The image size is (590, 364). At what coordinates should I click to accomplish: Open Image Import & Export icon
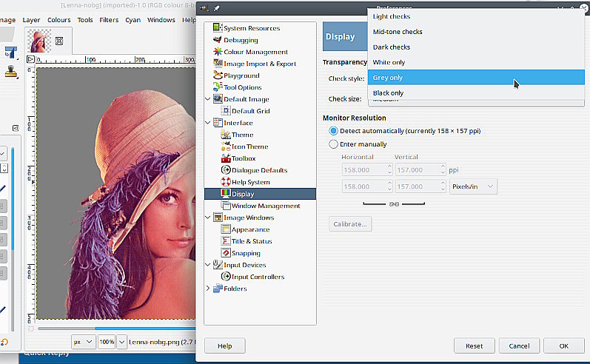pos(217,63)
